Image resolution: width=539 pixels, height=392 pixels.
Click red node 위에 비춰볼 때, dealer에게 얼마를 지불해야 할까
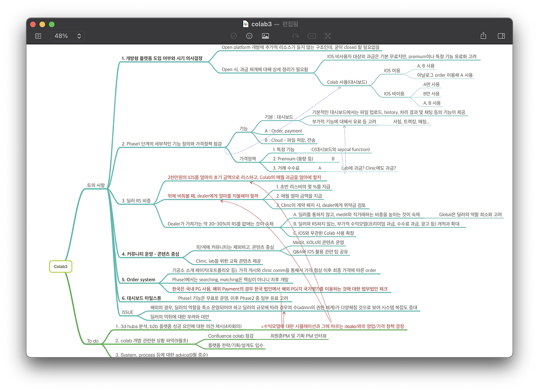(213, 196)
